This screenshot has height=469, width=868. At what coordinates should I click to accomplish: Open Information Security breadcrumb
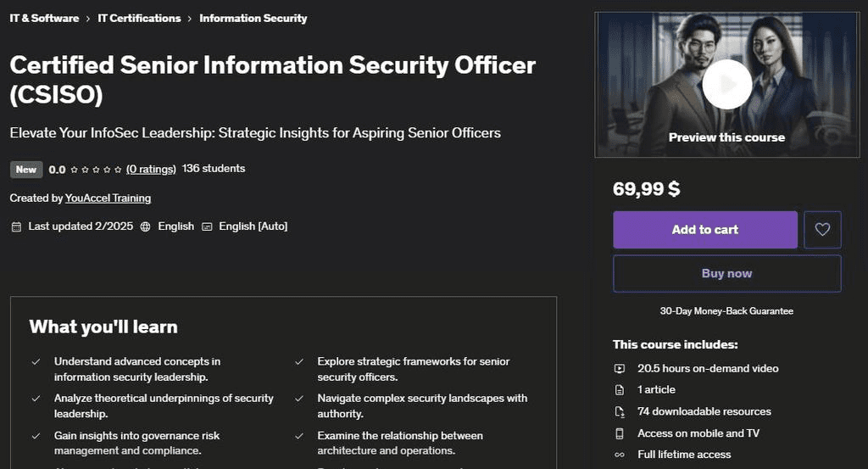coord(253,18)
